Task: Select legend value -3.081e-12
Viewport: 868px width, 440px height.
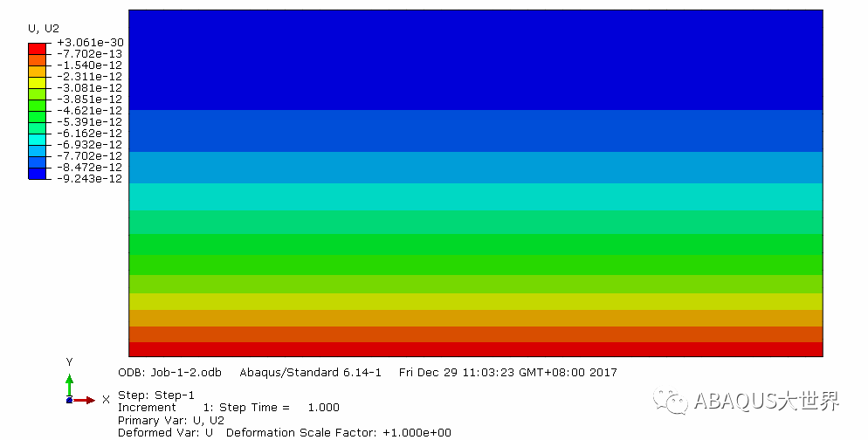Action: pyautogui.click(x=90, y=88)
